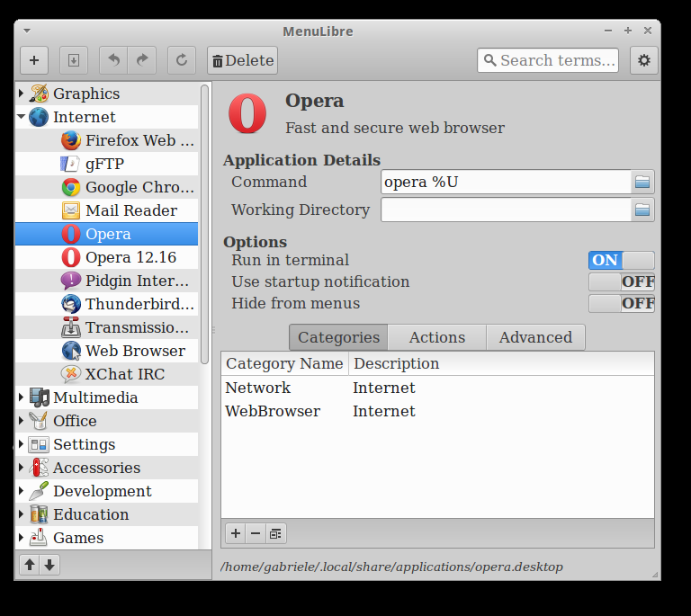Select Mail Reader launcher
The image size is (691, 616).
pos(107,210)
